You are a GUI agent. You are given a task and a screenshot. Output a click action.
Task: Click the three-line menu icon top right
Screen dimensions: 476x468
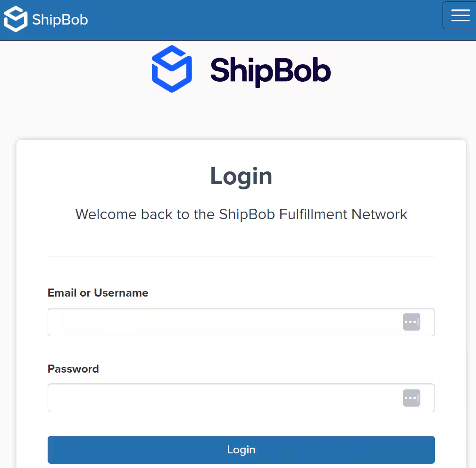[x=459, y=15]
